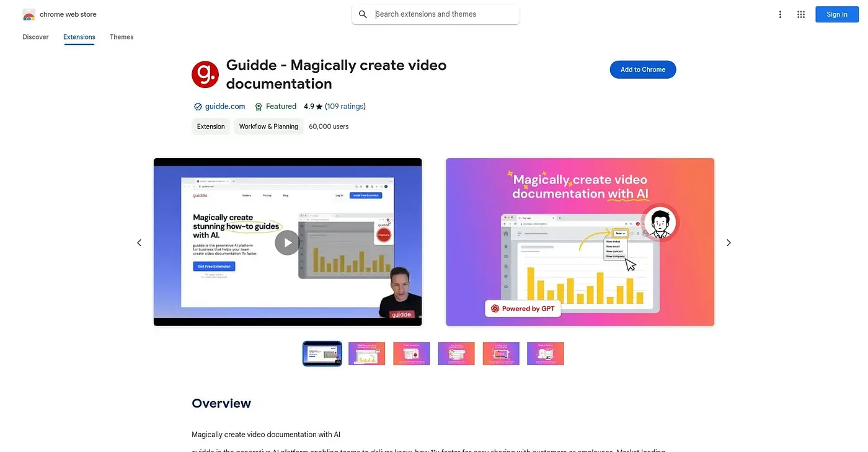868x452 pixels.
Task: Click the Workflow & Planning chip
Action: click(x=268, y=126)
